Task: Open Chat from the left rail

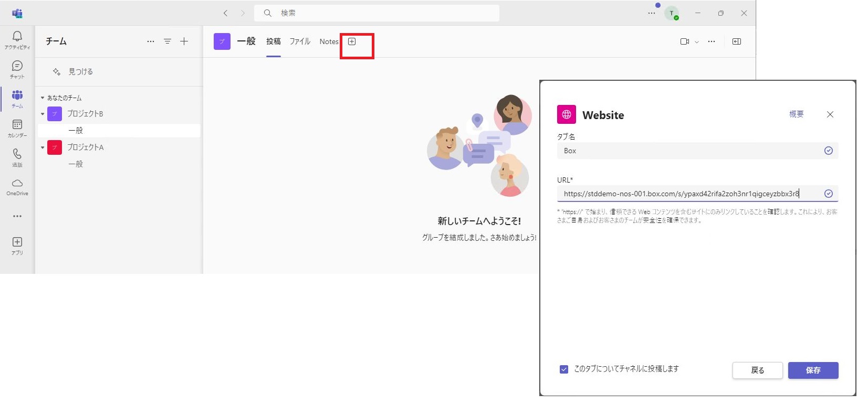Action: tap(17, 69)
